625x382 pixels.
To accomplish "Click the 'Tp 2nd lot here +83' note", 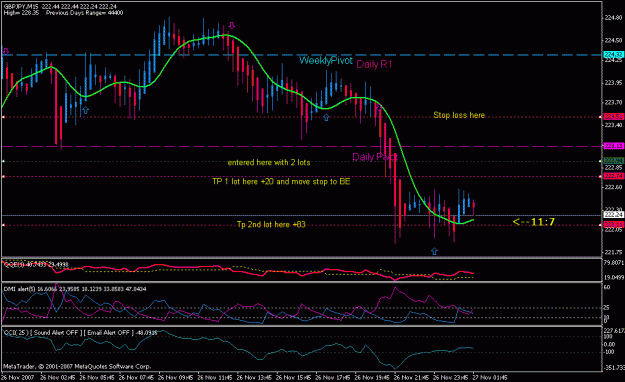I will [x=271, y=224].
